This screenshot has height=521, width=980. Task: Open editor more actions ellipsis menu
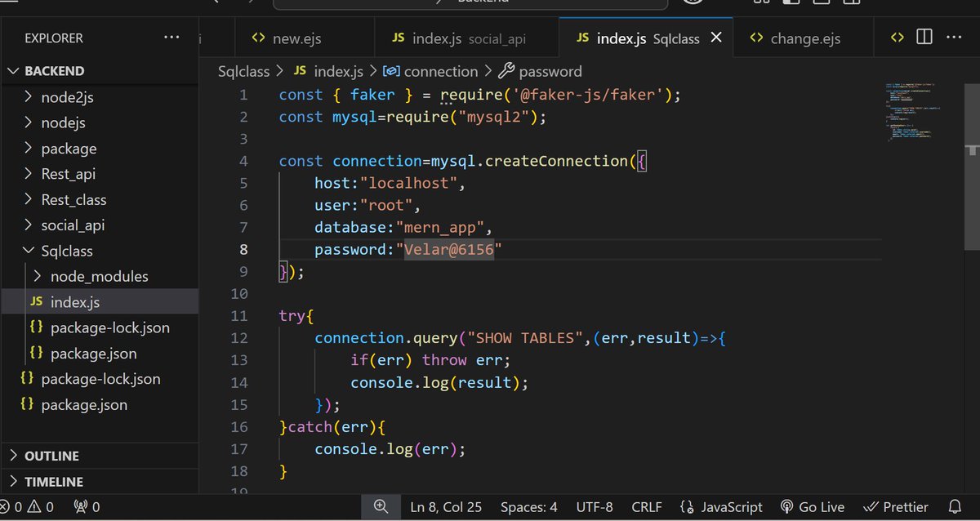pyautogui.click(x=954, y=38)
